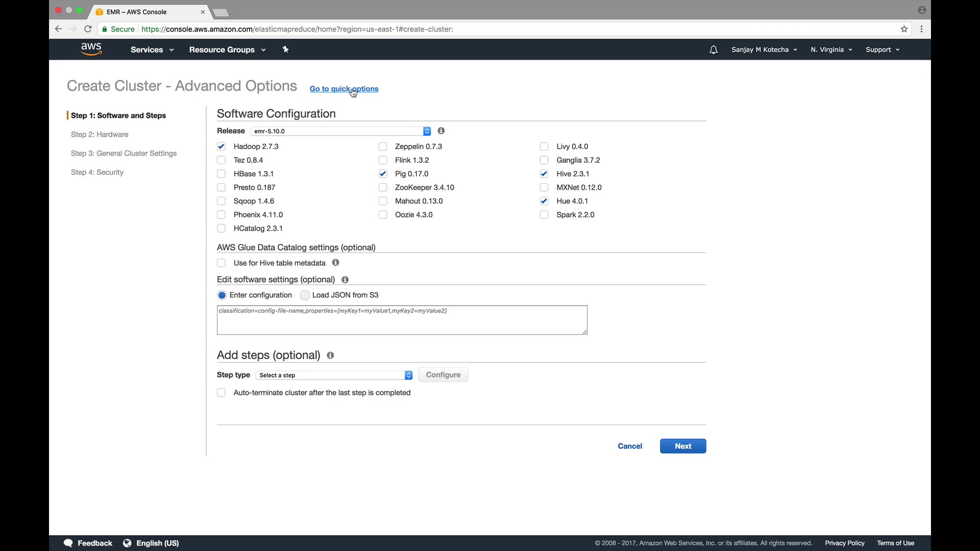The height and width of the screenshot is (551, 980).
Task: Click info icon next to Release dropdown
Action: (441, 131)
